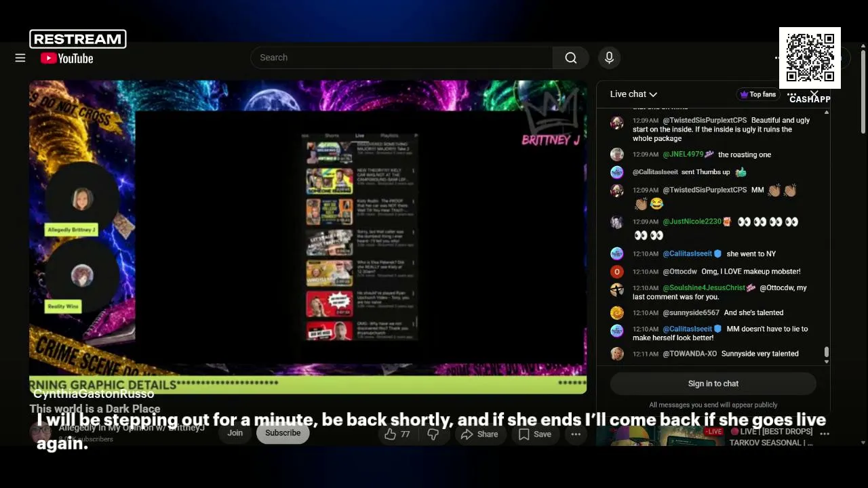The height and width of the screenshot is (488, 868).
Task: Click Sign in to chat
Action: tap(713, 384)
